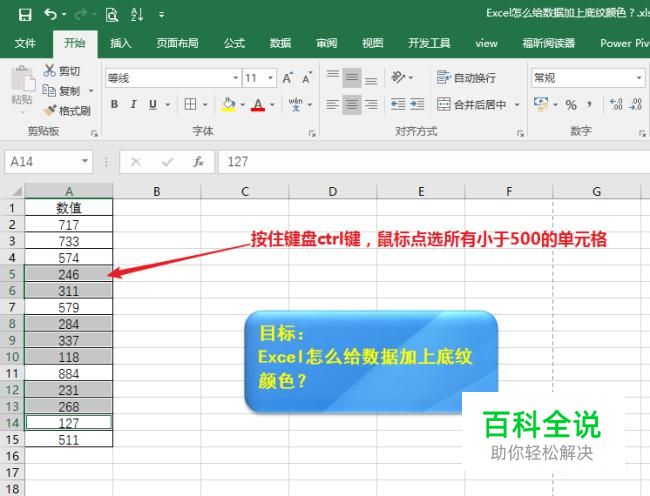Image resolution: width=650 pixels, height=496 pixels.
Task: Click the Paste (粘贴) clipboard icon
Action: [x=22, y=79]
